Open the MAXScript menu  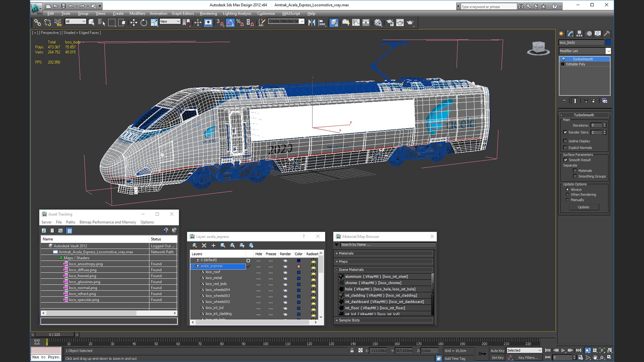(291, 13)
